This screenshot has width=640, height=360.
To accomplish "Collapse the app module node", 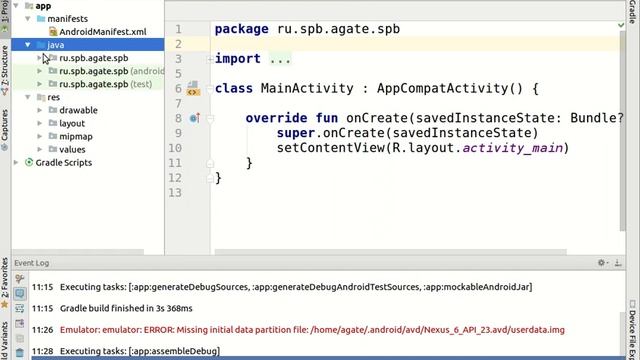I will click(16, 6).
